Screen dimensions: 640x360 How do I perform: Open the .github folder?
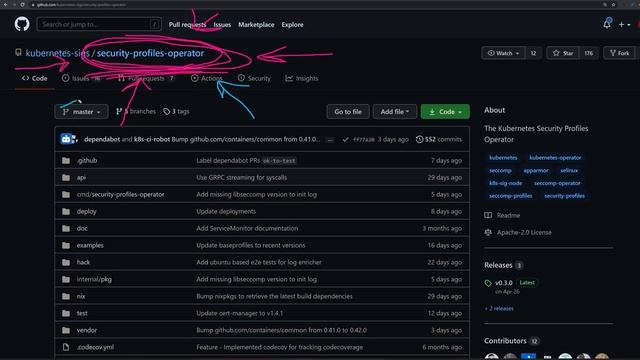click(87, 160)
